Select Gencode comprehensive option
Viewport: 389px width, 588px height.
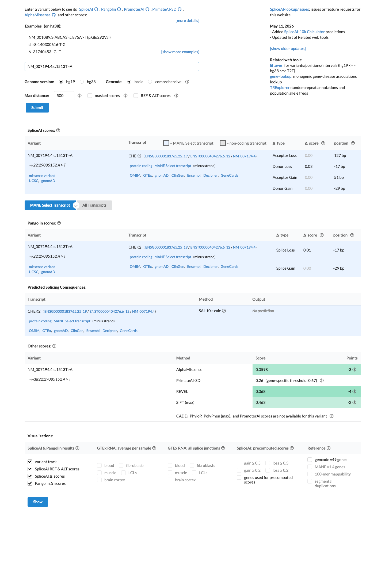[150, 82]
